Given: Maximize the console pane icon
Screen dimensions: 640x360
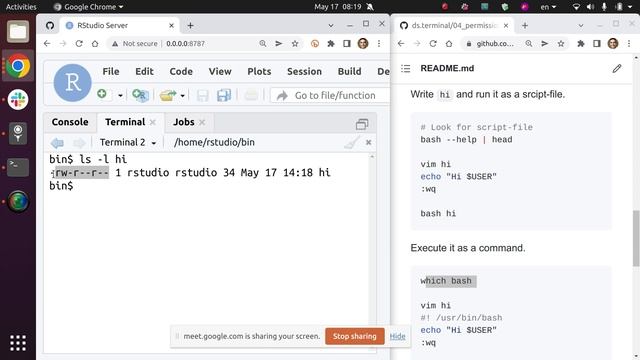Looking at the screenshot, I should click(362, 124).
